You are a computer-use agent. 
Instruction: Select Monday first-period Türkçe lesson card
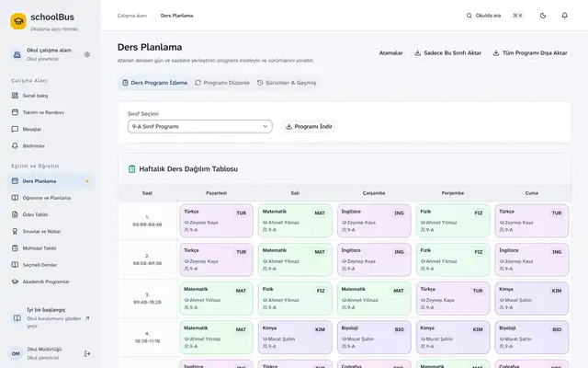pos(217,221)
